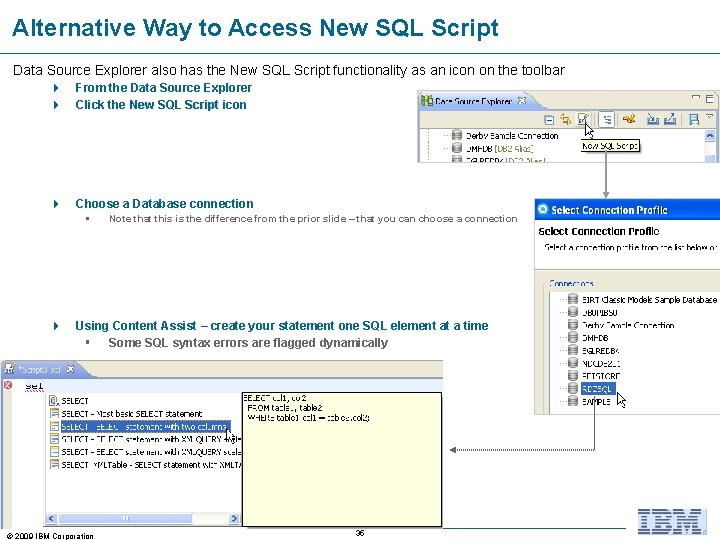Screen dimensions: 720x540
Task: Click the blue save-style toolbar icon
Action: tap(693, 120)
